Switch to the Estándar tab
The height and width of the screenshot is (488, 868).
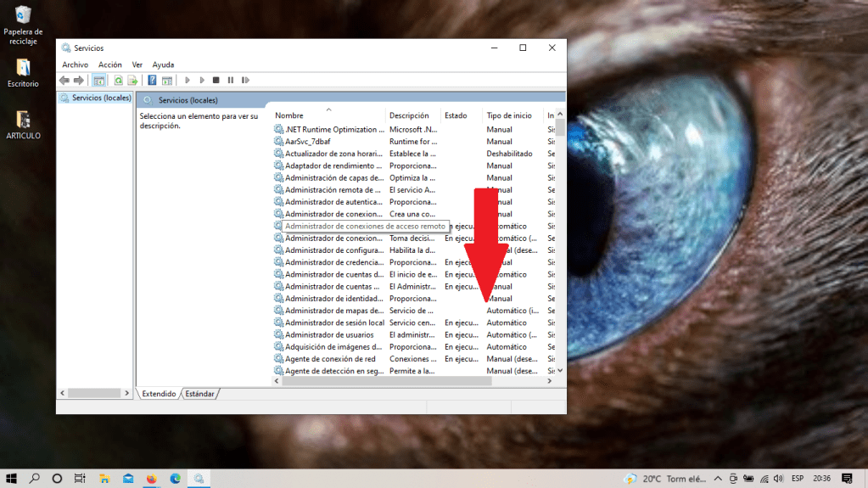pyautogui.click(x=200, y=394)
